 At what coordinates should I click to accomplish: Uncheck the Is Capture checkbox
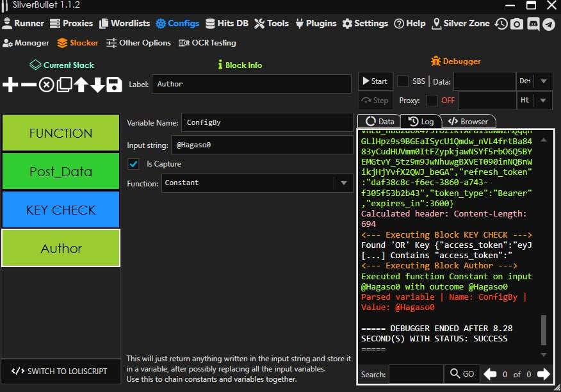133,164
